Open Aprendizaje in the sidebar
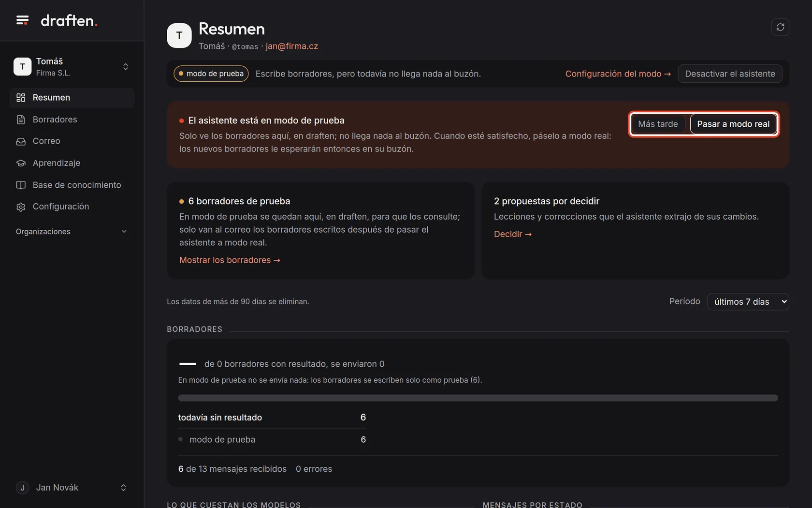The width and height of the screenshot is (812, 508). pyautogui.click(x=72, y=163)
